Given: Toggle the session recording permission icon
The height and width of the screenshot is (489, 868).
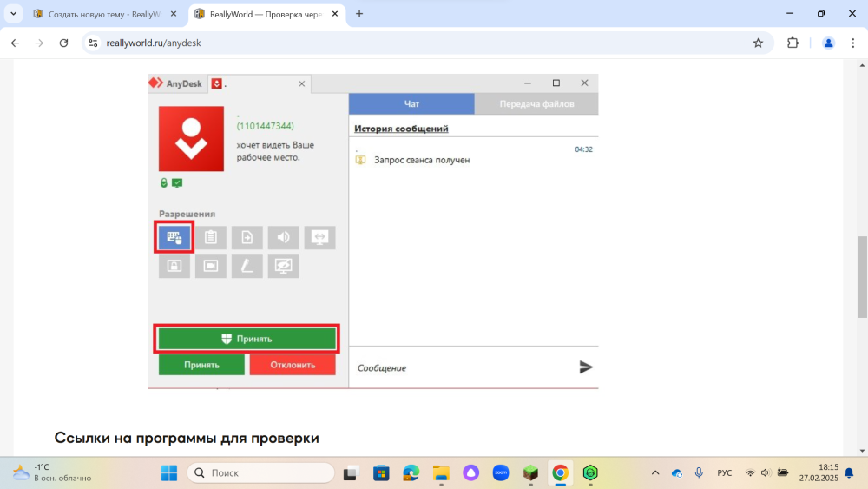Looking at the screenshot, I should pos(210,267).
